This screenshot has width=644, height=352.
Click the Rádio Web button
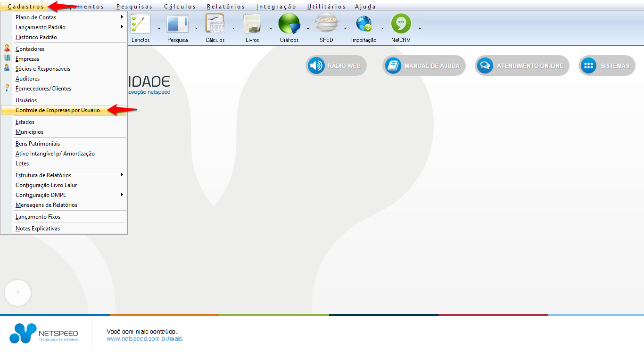336,66
